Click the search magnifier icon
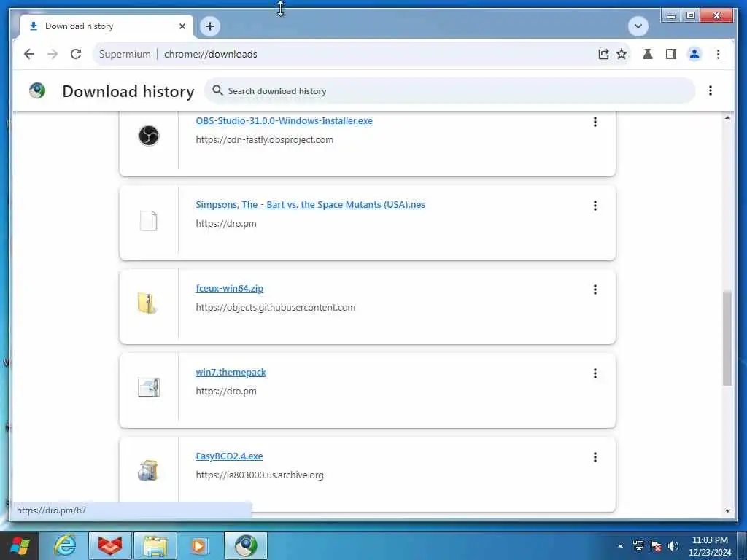The image size is (747, 560). coord(217,90)
